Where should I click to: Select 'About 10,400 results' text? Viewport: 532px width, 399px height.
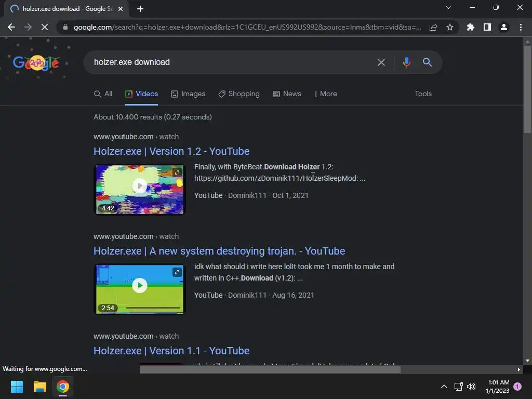pyautogui.click(x=127, y=117)
